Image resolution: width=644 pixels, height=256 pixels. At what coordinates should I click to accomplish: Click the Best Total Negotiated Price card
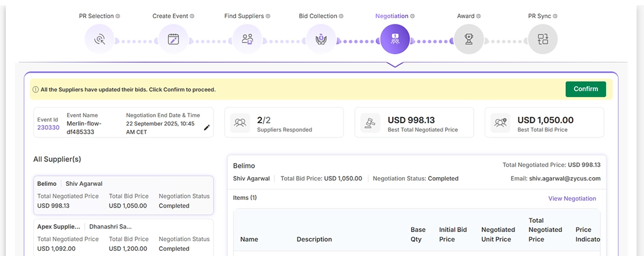415,123
